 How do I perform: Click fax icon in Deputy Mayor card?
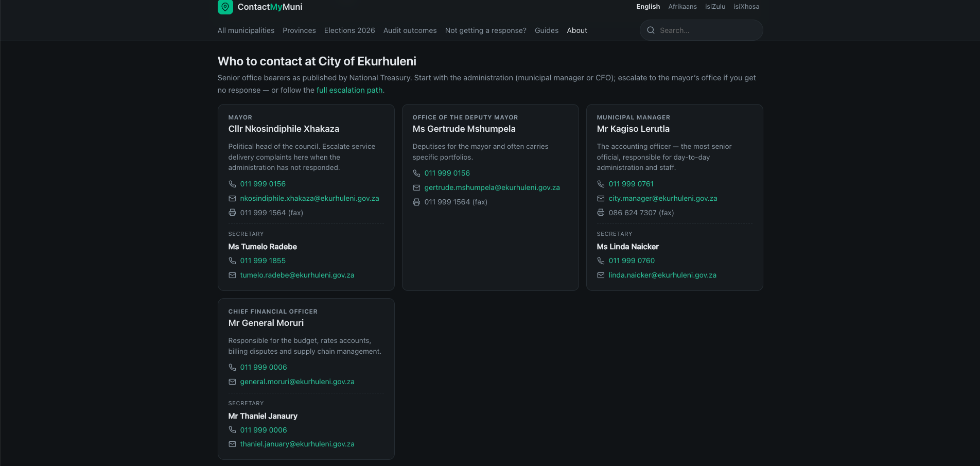(x=416, y=202)
